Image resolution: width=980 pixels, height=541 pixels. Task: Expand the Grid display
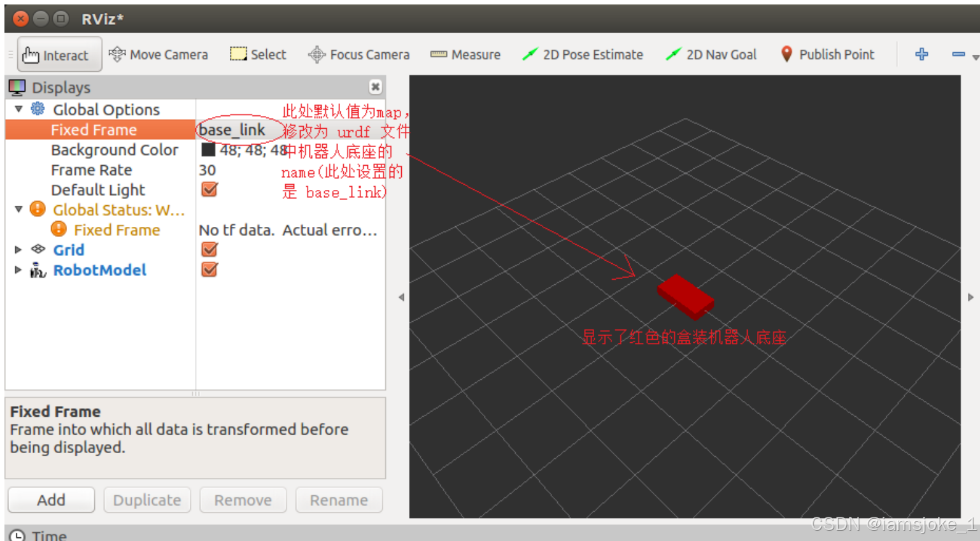(x=18, y=250)
